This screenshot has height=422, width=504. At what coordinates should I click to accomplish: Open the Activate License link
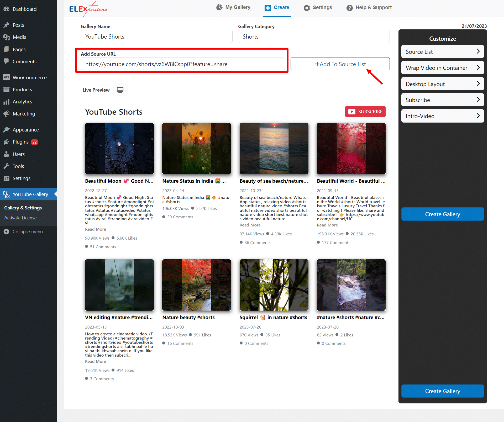(x=20, y=218)
